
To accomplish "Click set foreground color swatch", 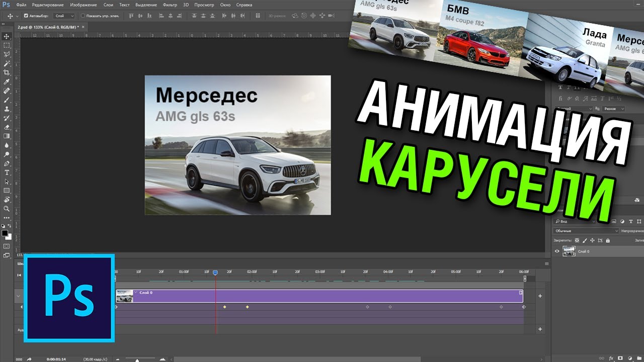I will (x=5, y=233).
